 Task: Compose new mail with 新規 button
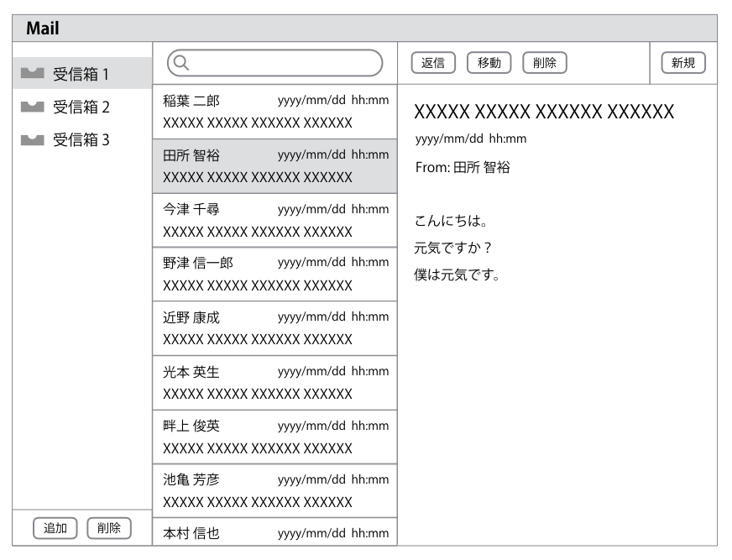[683, 63]
